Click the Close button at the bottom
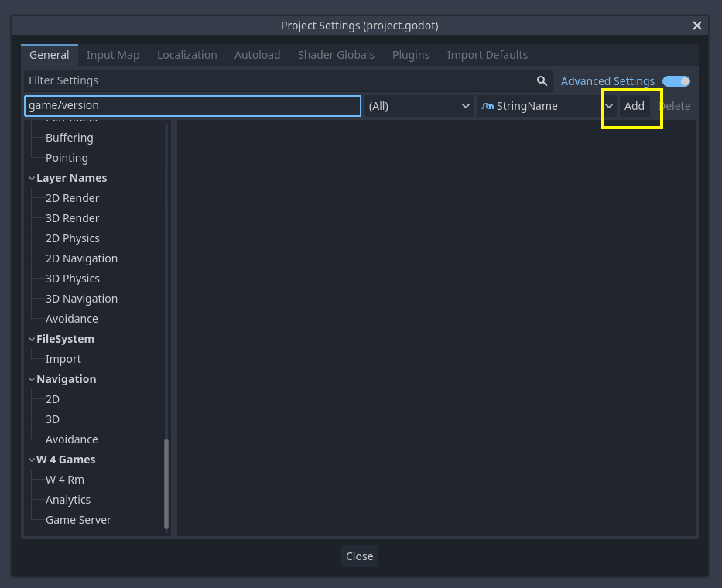Viewport: 722px width, 588px height. coord(359,556)
